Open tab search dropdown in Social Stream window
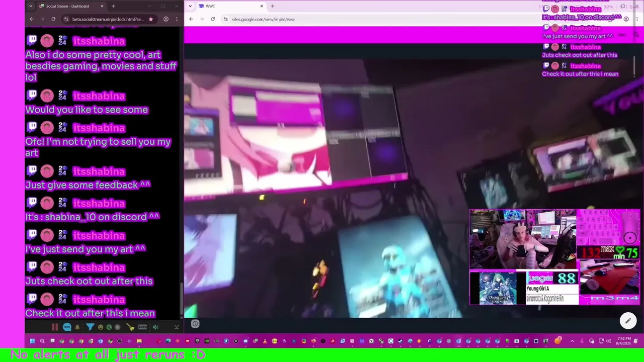 click(x=31, y=6)
